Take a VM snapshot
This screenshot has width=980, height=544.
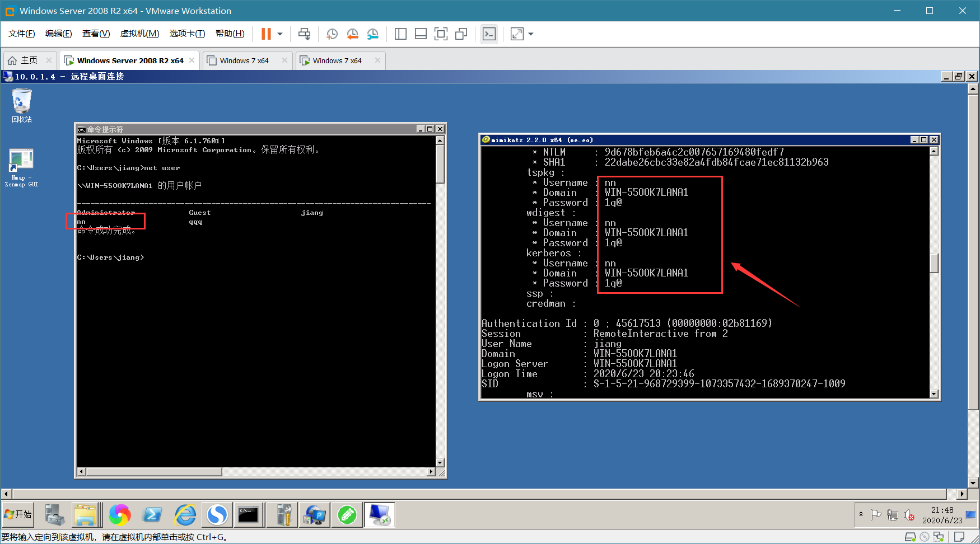pyautogui.click(x=332, y=34)
